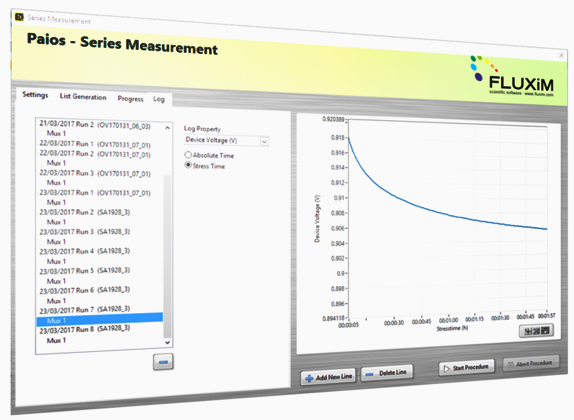Click the minus button below the run list
The image size is (574, 420).
163,362
